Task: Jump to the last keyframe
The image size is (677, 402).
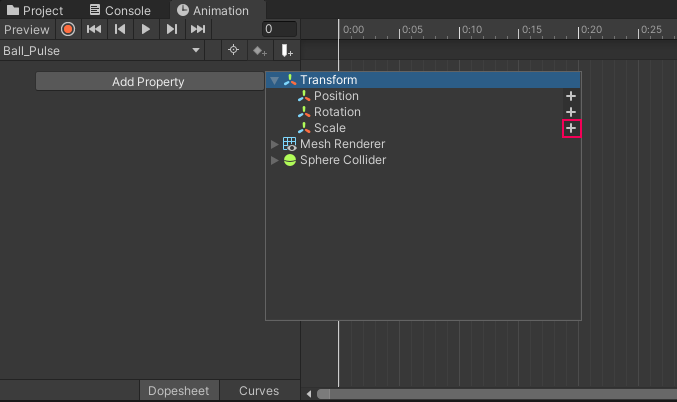Action: [198, 29]
